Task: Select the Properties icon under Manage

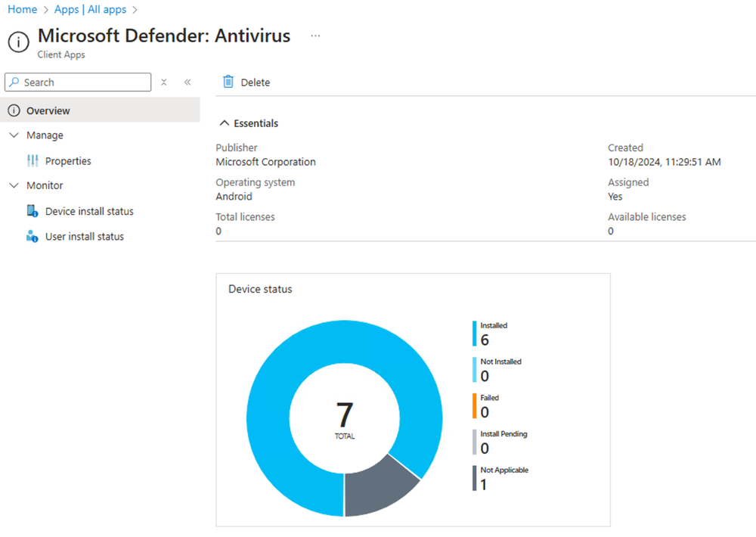Action: (x=33, y=160)
